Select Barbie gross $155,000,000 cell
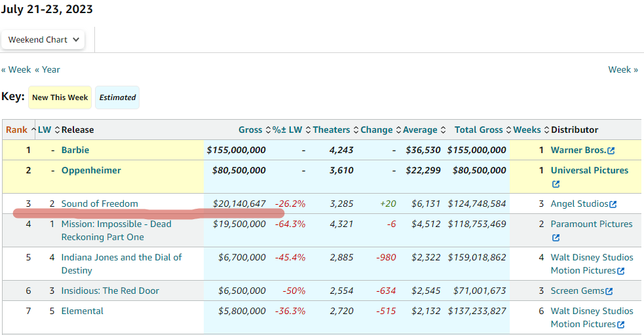The height and width of the screenshot is (335, 644). pyautogui.click(x=236, y=150)
